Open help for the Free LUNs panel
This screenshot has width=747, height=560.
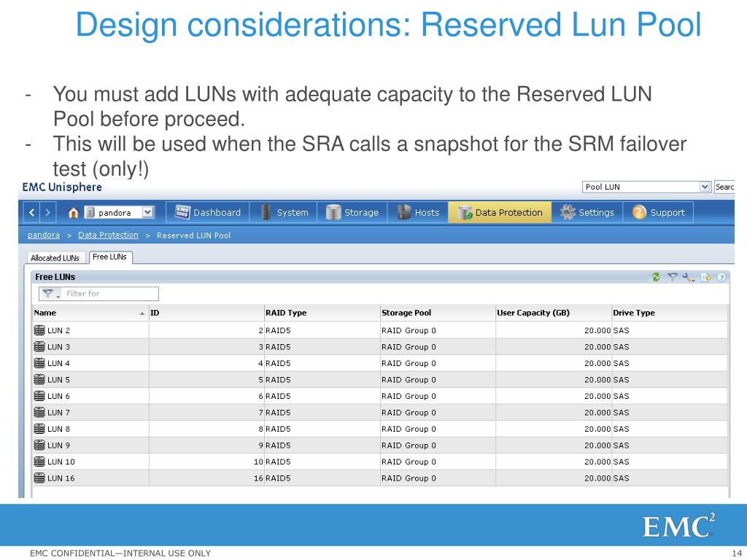click(x=721, y=277)
